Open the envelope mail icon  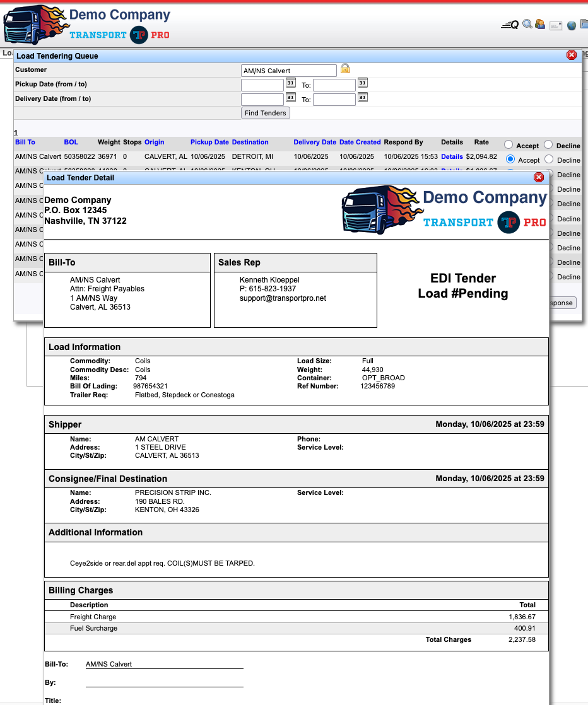tap(556, 25)
